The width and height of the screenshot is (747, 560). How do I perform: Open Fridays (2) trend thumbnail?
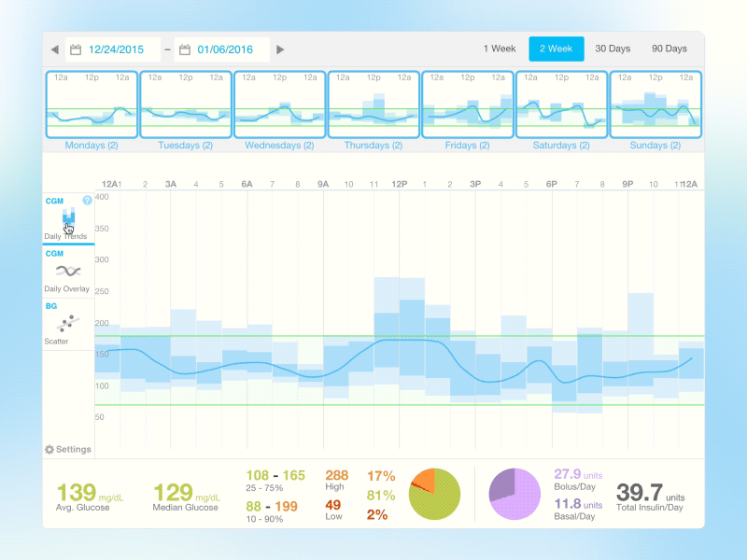468,105
